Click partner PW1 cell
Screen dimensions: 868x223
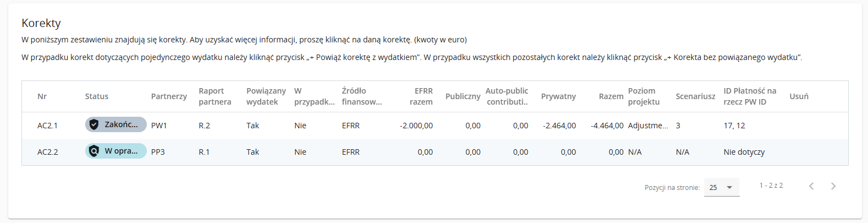tap(159, 126)
